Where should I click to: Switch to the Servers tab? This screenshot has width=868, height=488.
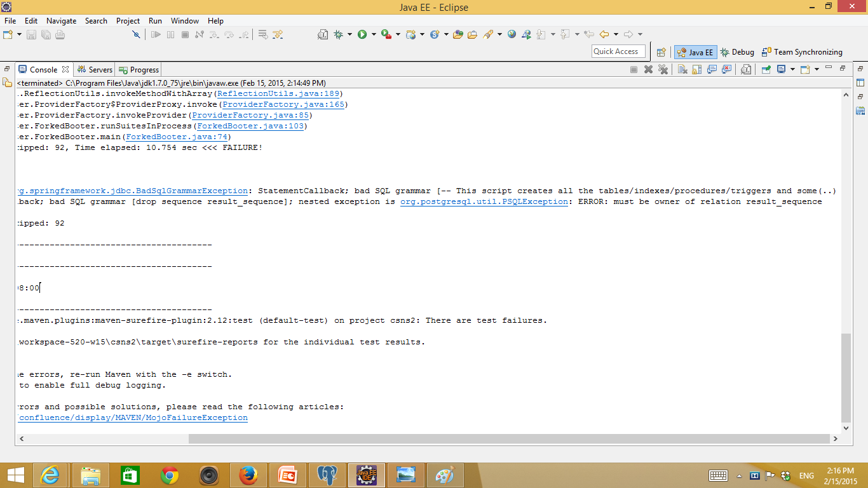click(95, 70)
